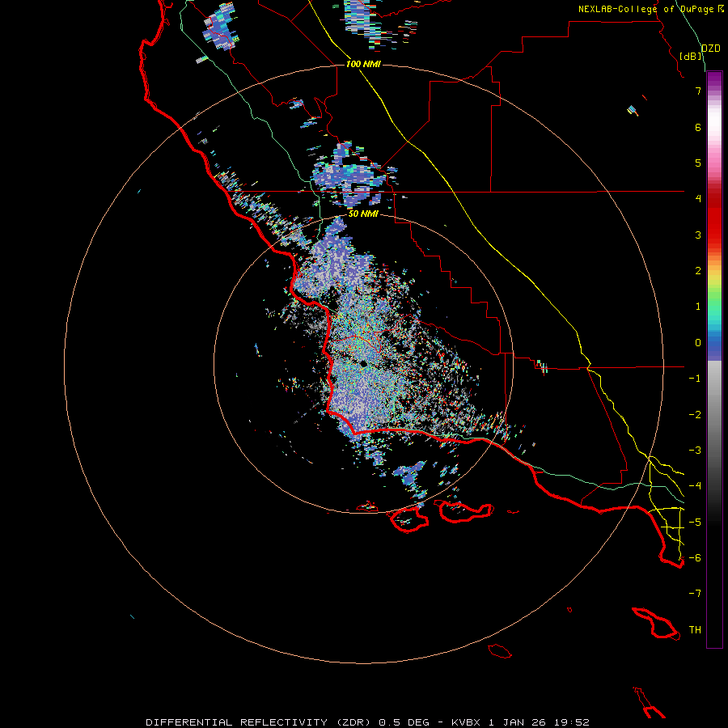The height and width of the screenshot is (728, 728).
Task: Select the -5 tick label on the color scale
Action: click(x=695, y=523)
